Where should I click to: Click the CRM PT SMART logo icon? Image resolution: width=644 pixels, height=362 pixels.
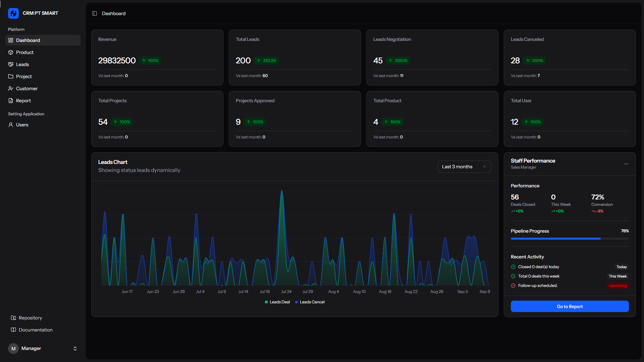pyautogui.click(x=13, y=13)
